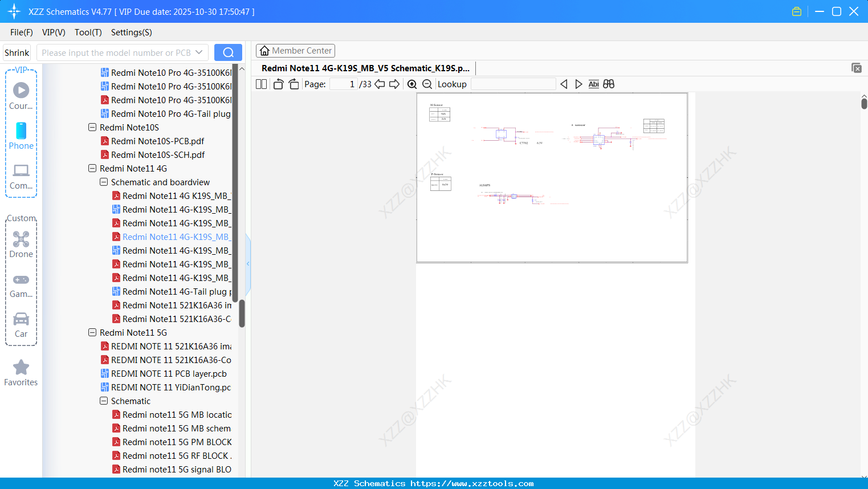Switch to two-page view mode
868x489 pixels.
point(260,84)
